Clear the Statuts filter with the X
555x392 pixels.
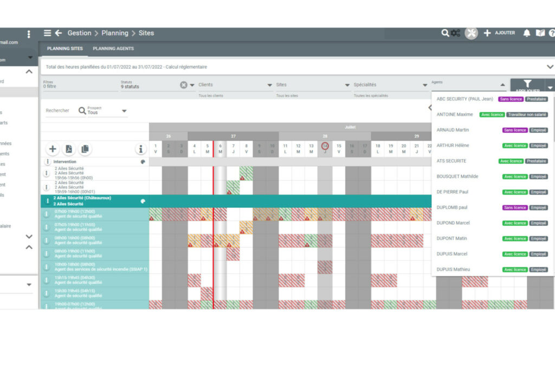point(184,85)
